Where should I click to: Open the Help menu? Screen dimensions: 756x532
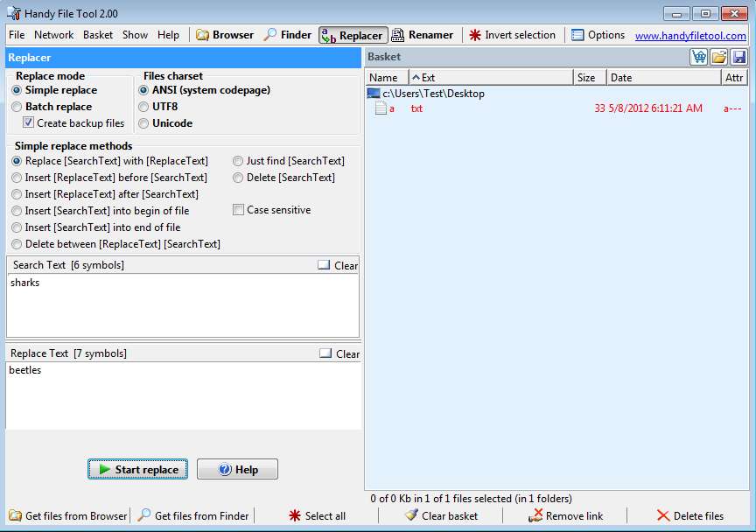click(168, 35)
